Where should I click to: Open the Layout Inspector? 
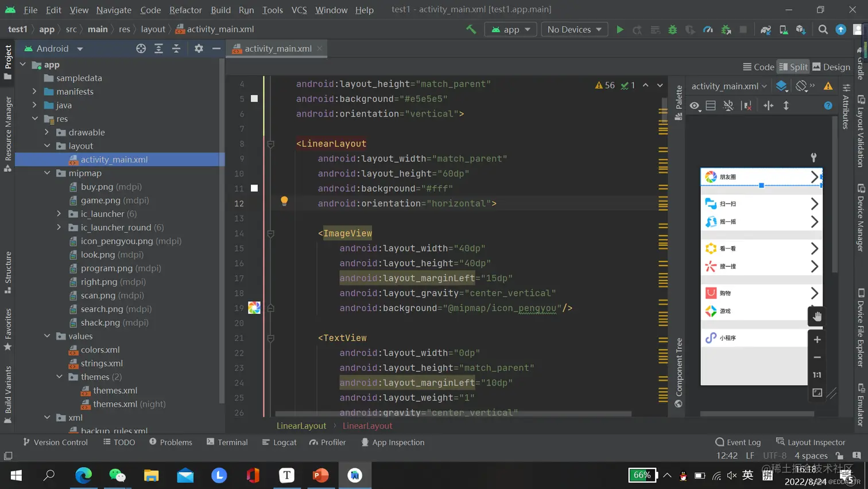(811, 442)
